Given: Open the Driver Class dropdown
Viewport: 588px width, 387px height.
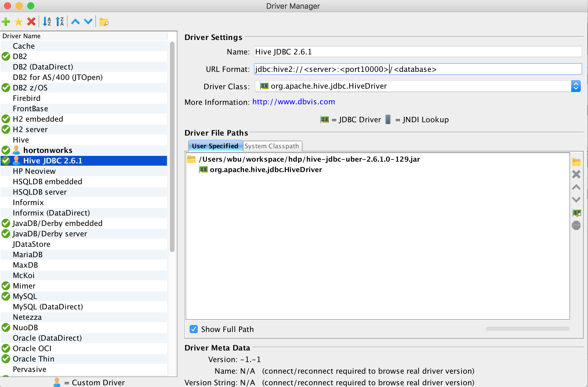Looking at the screenshot, I should pos(576,86).
